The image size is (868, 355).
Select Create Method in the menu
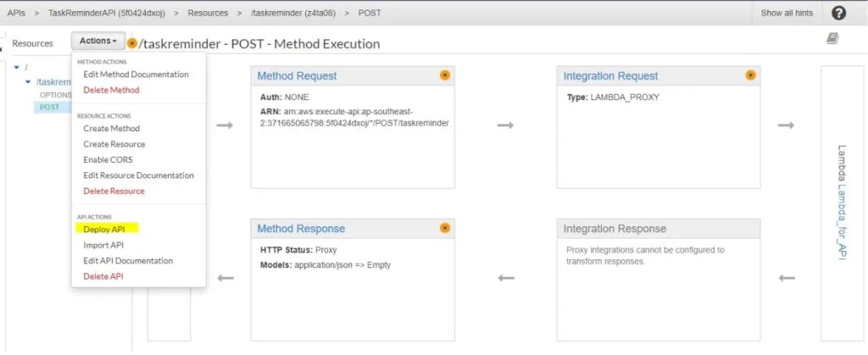click(111, 129)
